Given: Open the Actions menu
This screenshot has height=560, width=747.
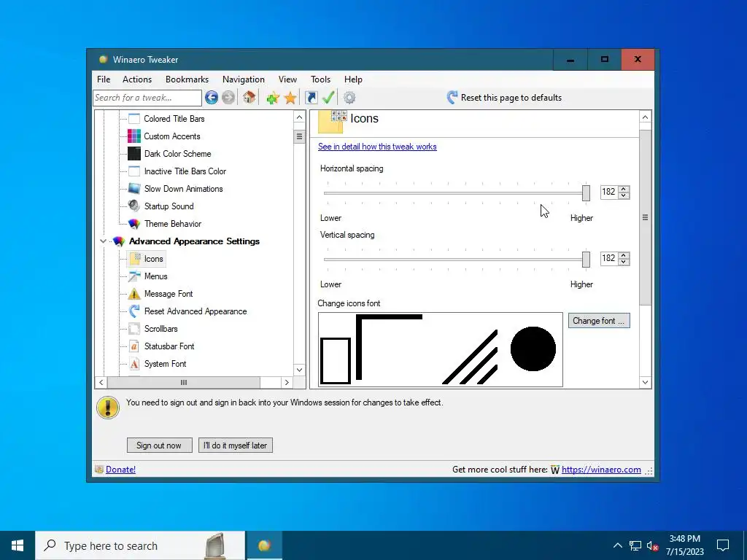Looking at the screenshot, I should click(137, 79).
